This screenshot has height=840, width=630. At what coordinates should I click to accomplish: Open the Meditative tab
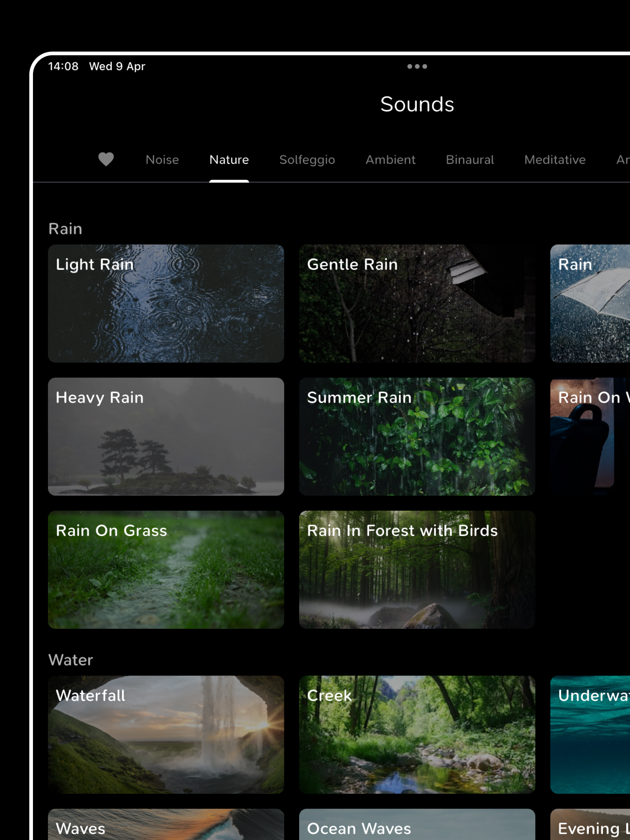pyautogui.click(x=555, y=160)
